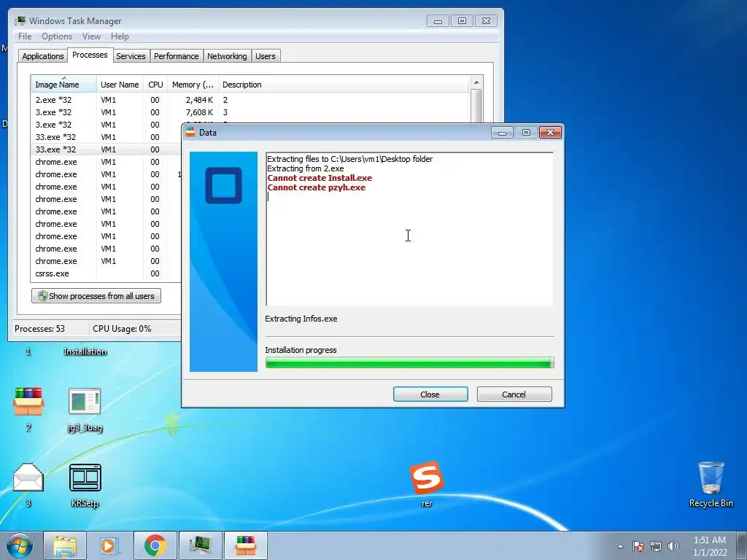747x560 pixels.
Task: Switch to Task Manager on the taskbar
Action: (200, 545)
